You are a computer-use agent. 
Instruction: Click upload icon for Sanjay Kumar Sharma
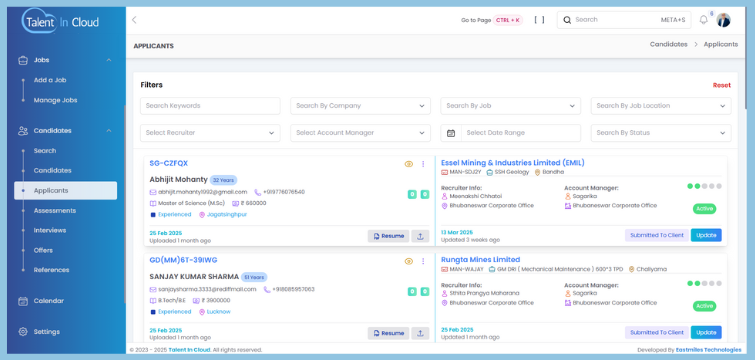(x=420, y=333)
